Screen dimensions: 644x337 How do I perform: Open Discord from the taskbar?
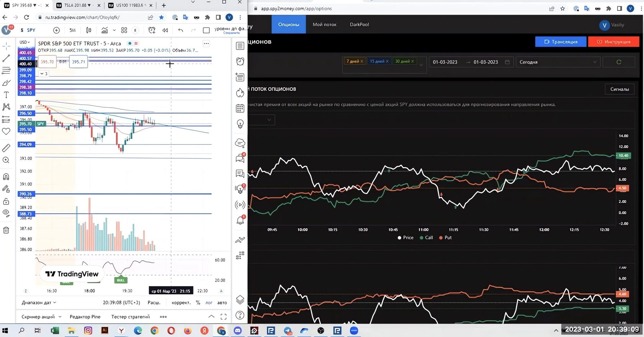click(238, 330)
